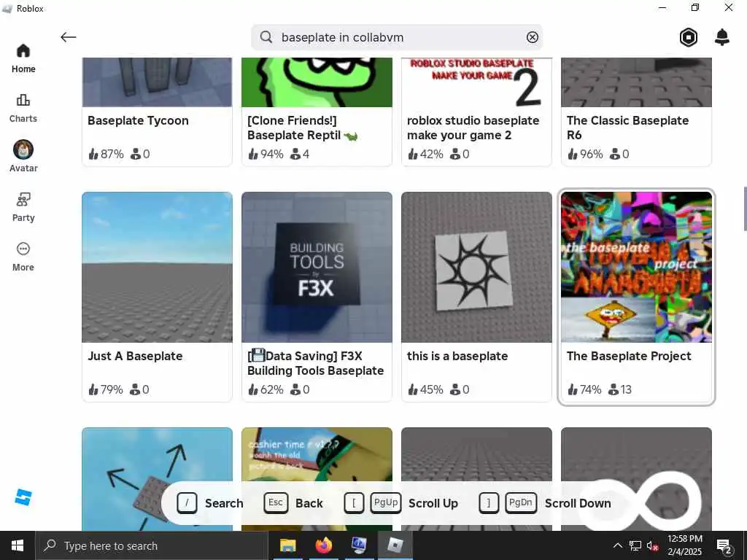The height and width of the screenshot is (560, 747).
Task: Clear the search text with X icon
Action: [x=532, y=37]
